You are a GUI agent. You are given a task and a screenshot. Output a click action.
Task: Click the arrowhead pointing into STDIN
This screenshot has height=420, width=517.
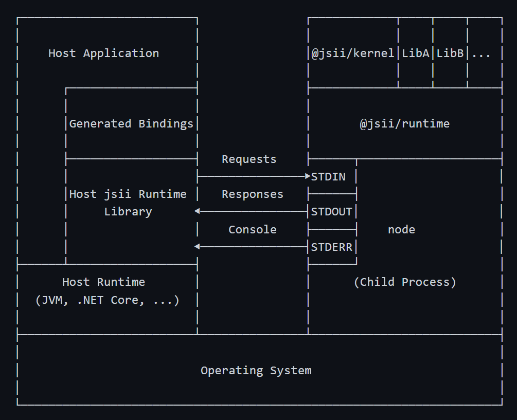[308, 176]
